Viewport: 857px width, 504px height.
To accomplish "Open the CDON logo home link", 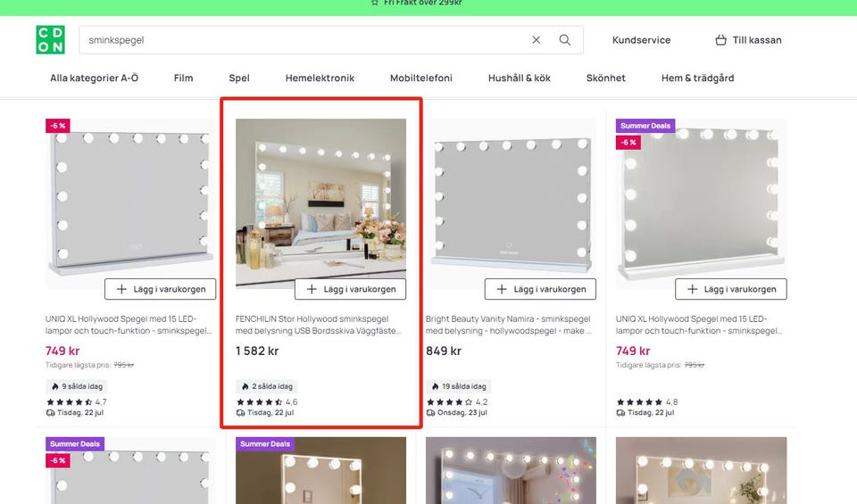I will pos(50,40).
